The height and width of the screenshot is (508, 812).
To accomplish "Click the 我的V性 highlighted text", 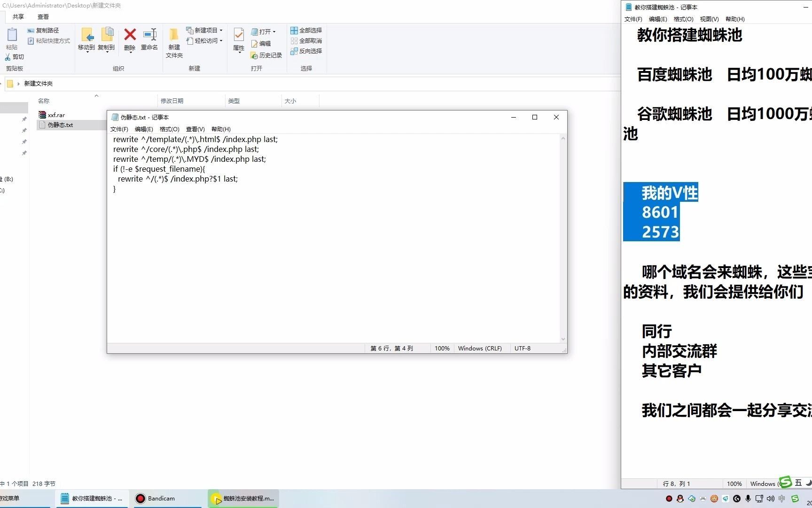I will (x=670, y=193).
